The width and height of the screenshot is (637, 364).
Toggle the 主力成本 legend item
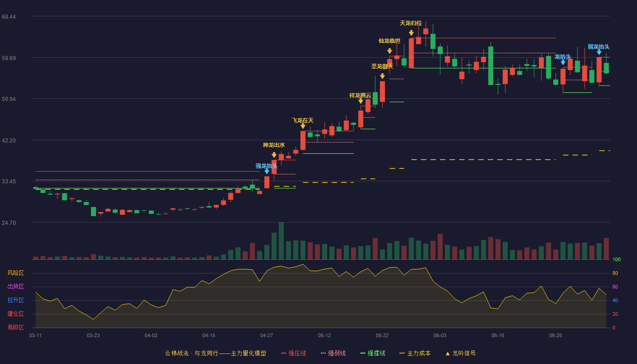point(415,353)
